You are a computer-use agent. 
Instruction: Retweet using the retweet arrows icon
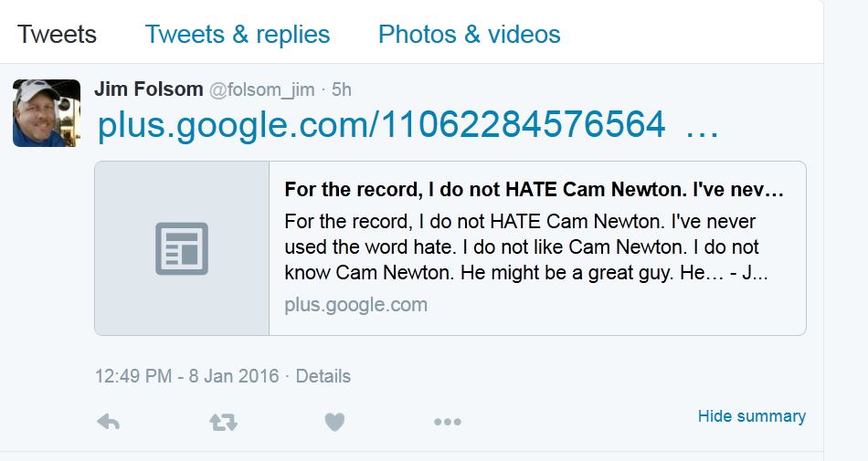point(224,423)
